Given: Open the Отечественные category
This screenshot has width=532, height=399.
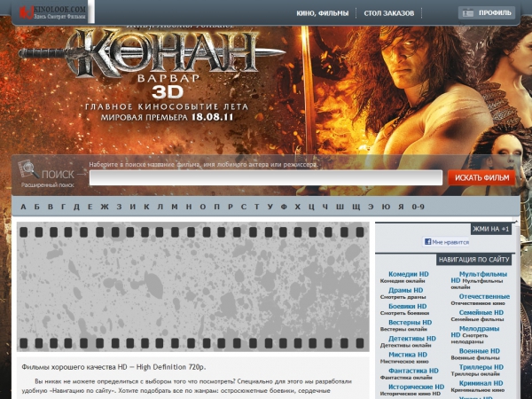Looking at the screenshot, I should click(484, 296).
